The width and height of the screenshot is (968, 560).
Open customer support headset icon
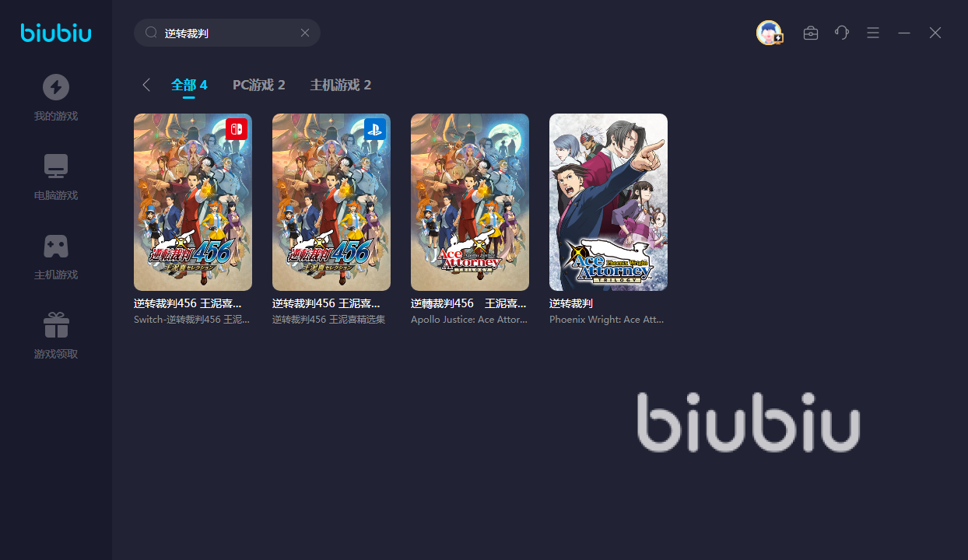[x=842, y=33]
